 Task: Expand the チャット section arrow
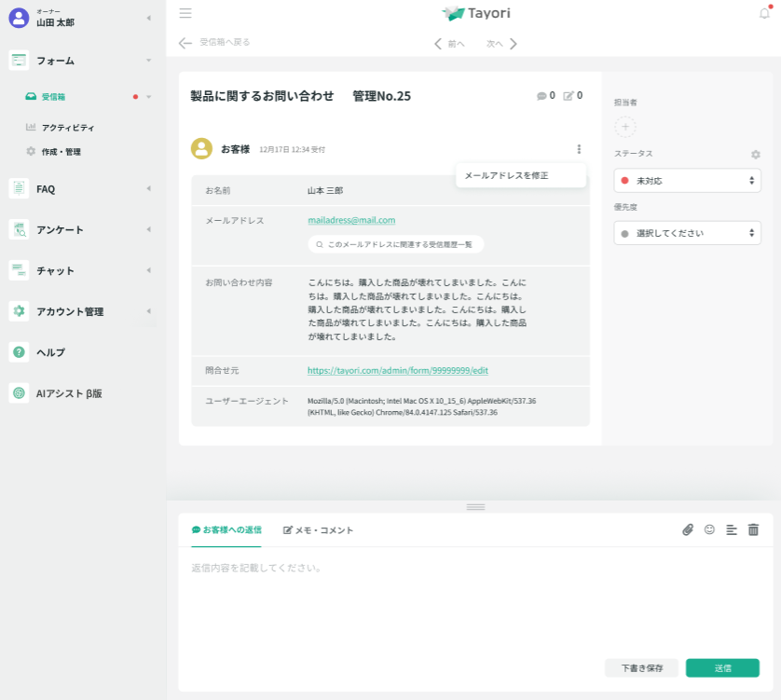pyautogui.click(x=148, y=270)
